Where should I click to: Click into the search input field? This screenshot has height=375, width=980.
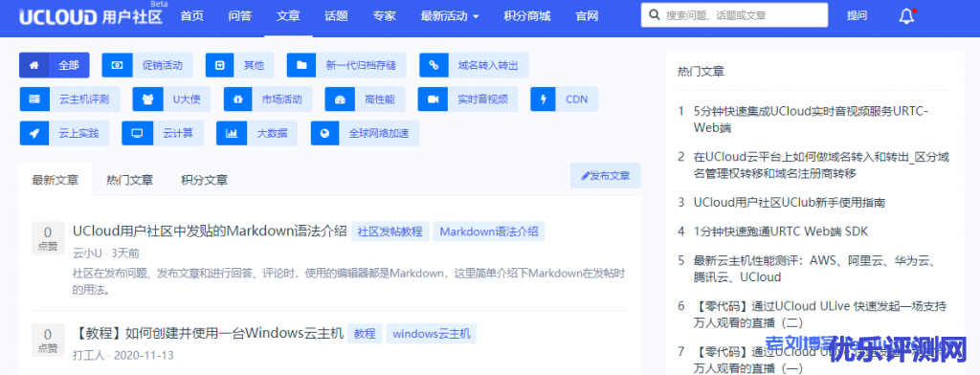734,15
